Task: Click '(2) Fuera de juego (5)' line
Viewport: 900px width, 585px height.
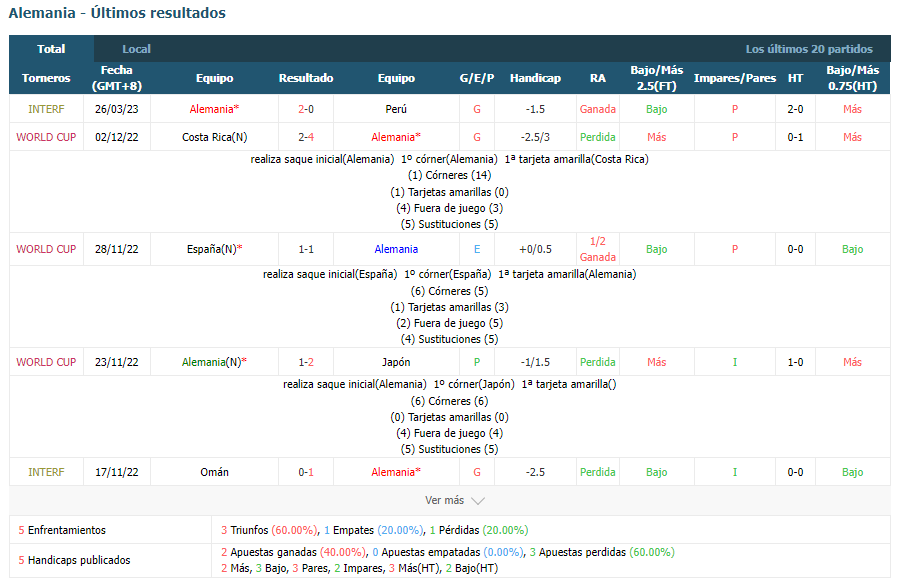Action: [449, 323]
